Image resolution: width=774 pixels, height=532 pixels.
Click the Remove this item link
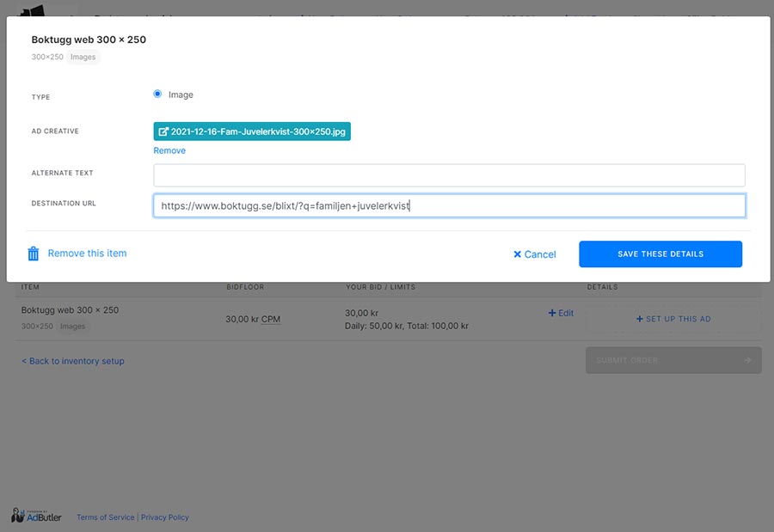tap(88, 254)
